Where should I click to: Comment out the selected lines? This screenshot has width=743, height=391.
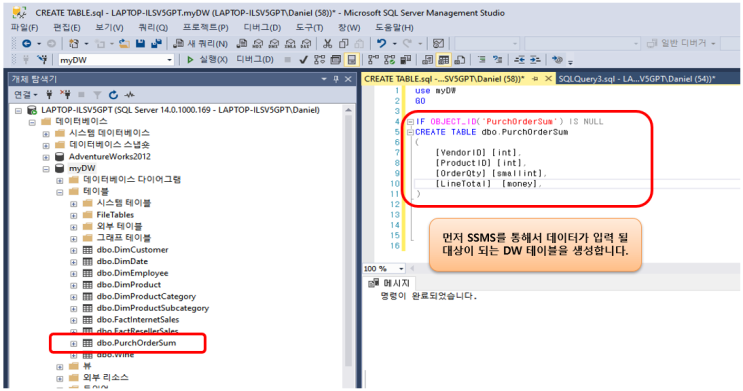coord(482,60)
